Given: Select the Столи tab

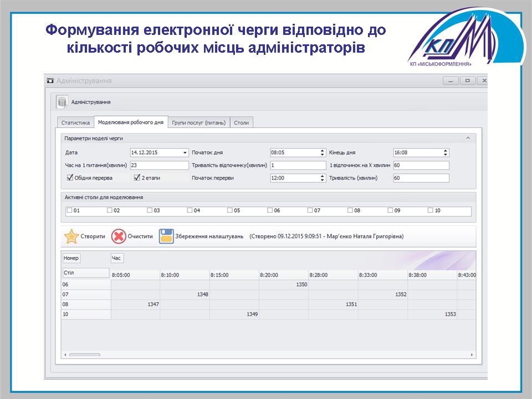Looking at the screenshot, I should (241, 122).
